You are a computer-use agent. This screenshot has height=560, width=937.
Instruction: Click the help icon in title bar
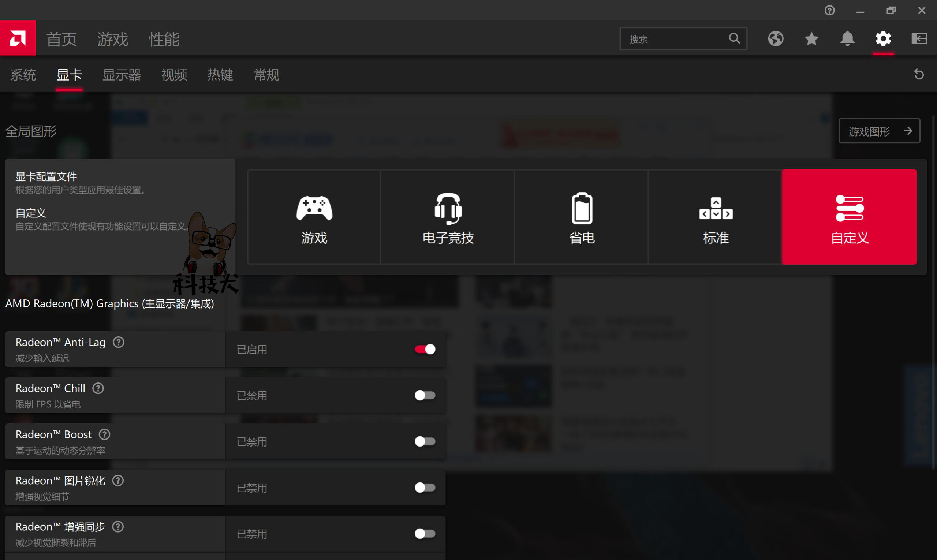pos(829,10)
